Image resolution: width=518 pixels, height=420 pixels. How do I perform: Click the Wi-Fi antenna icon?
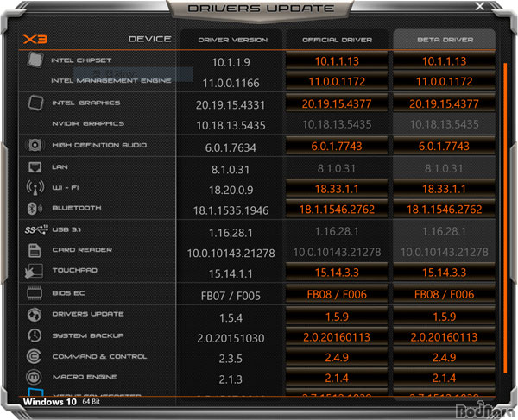[x=35, y=187]
